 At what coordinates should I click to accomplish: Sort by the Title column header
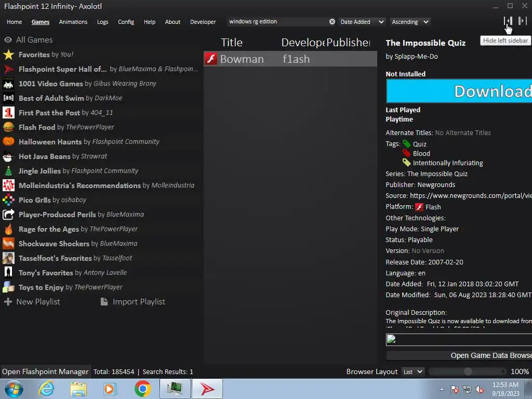(x=232, y=43)
